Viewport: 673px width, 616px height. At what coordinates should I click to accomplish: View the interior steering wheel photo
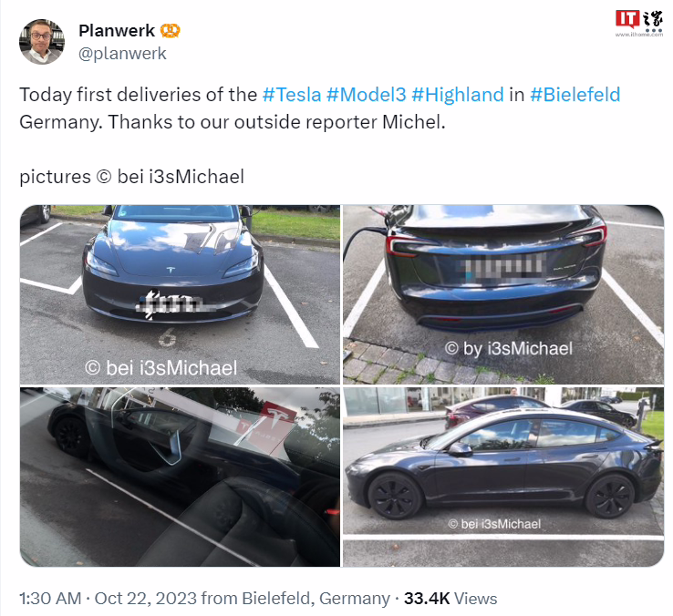(x=180, y=477)
